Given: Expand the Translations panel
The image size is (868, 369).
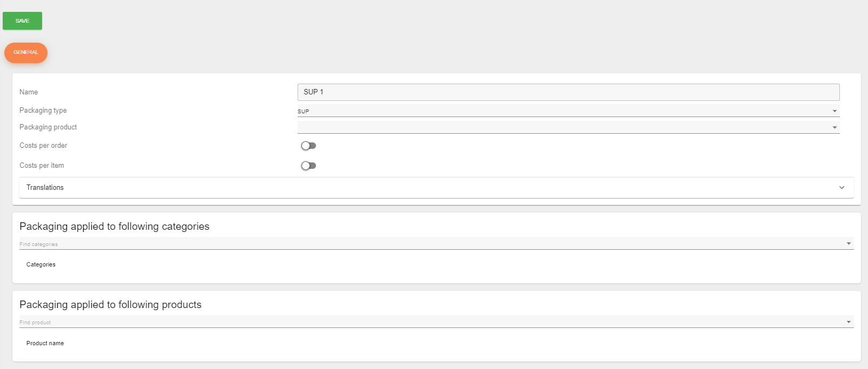Looking at the screenshot, I should [x=432, y=188].
